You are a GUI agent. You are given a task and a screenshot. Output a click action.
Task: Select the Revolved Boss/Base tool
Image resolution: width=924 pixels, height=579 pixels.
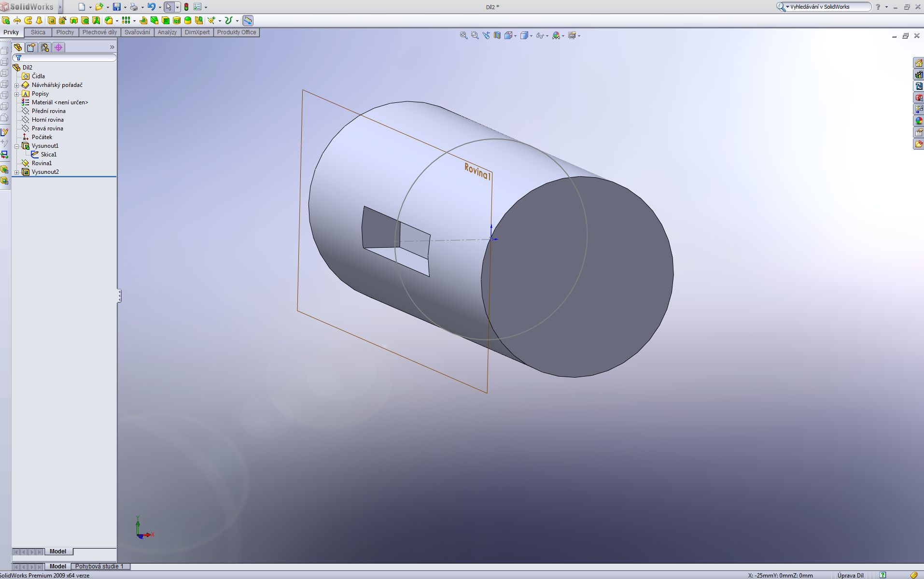point(17,20)
